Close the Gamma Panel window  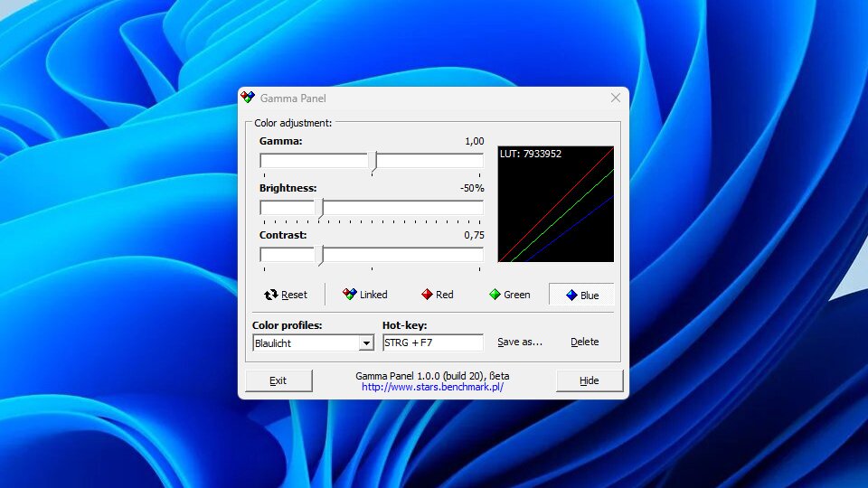coord(615,98)
